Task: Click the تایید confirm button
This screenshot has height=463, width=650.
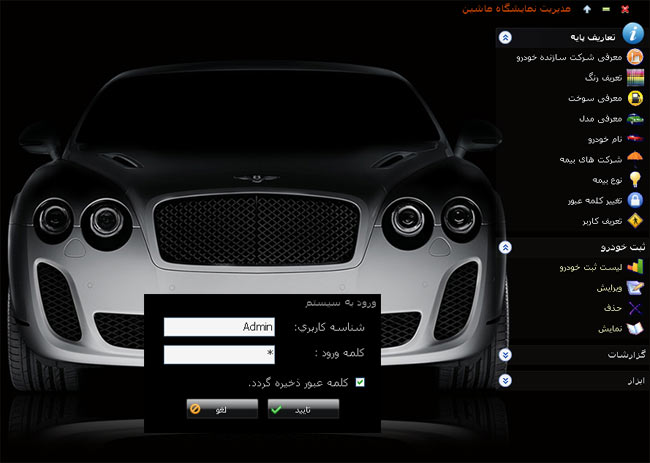Action: (x=303, y=409)
